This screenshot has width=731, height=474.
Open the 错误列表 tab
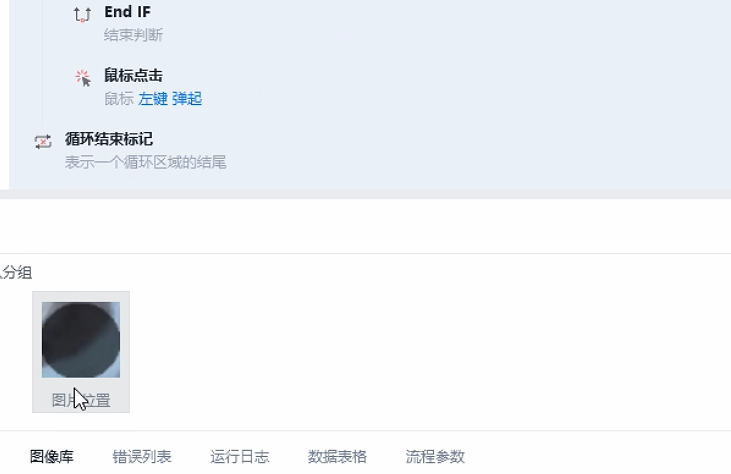[142, 457]
